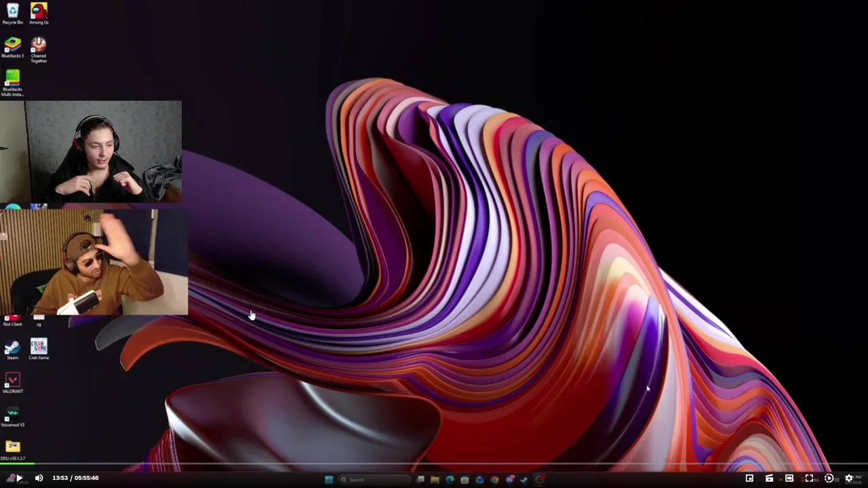Open BlueStacks Multi-Instance Manager shortcut
Image resolution: width=868 pixels, height=488 pixels.
coord(13,83)
